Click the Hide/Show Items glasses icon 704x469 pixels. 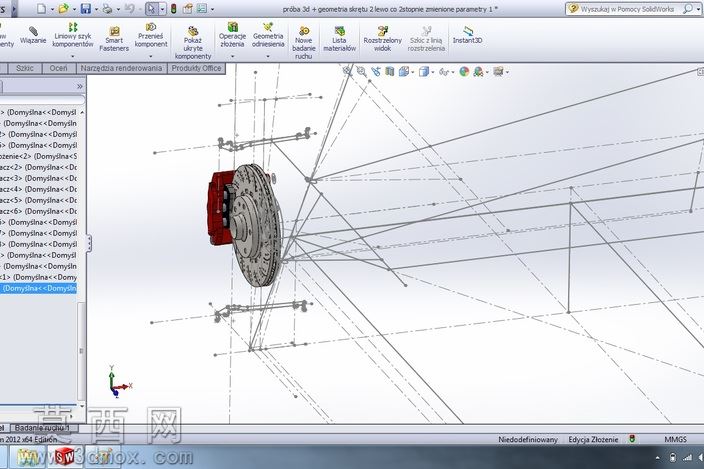point(444,71)
